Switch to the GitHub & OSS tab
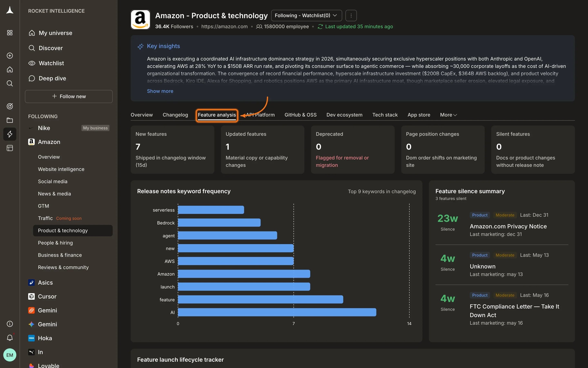Image resolution: width=588 pixels, height=368 pixels. (x=301, y=115)
